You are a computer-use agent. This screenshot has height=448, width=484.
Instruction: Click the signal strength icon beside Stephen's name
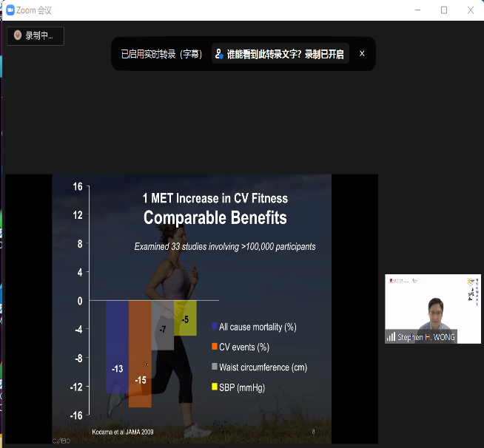(391, 337)
